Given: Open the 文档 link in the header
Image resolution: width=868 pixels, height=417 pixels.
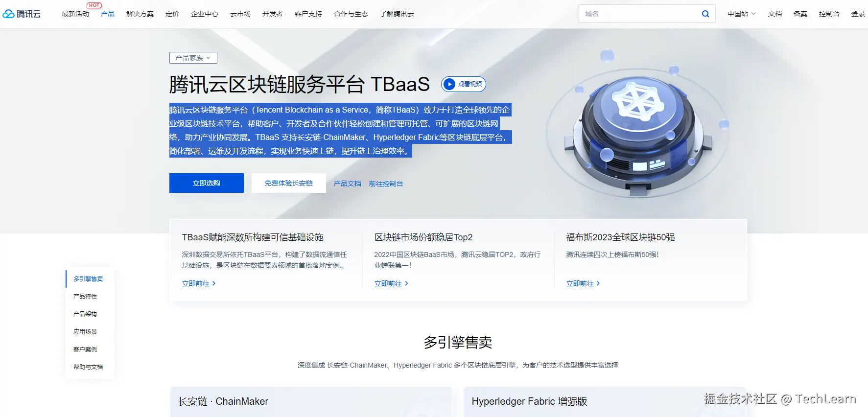Looking at the screenshot, I should [775, 14].
